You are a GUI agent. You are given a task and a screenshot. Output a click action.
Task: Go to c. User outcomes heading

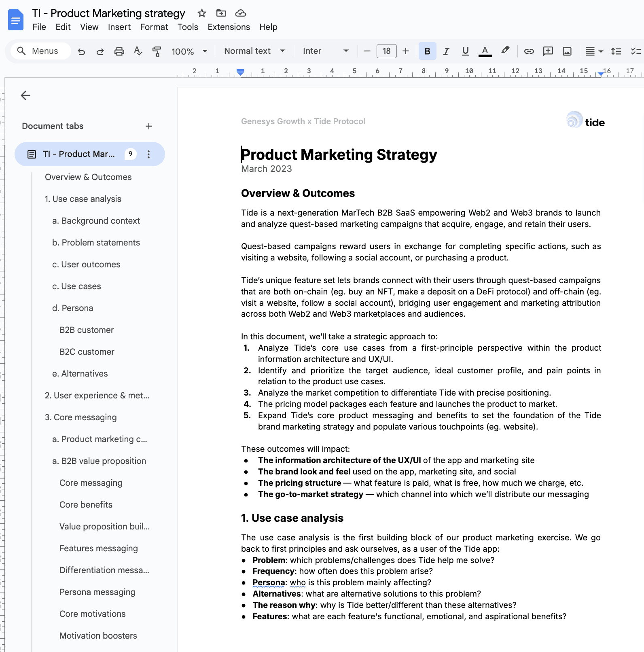click(86, 265)
